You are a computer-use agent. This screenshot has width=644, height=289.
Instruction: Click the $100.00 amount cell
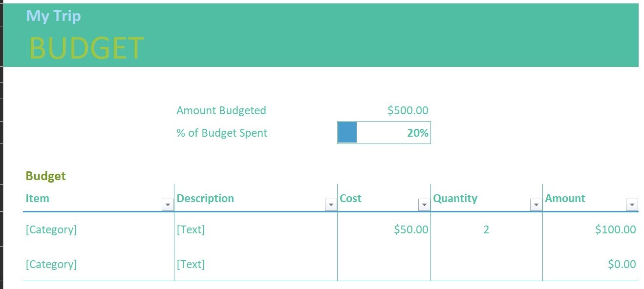(x=615, y=229)
